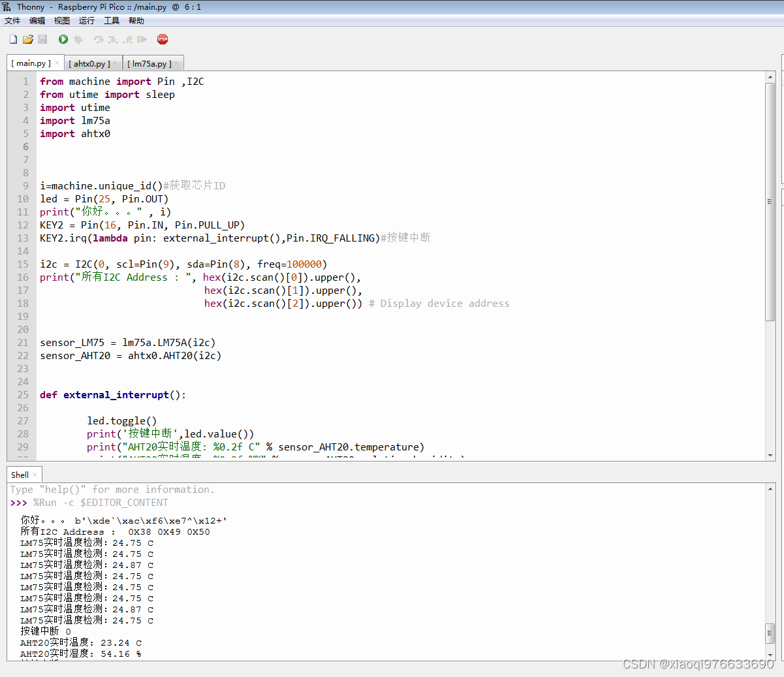Click the 'def external_interrupt():' line
784x677 pixels.
coord(113,395)
